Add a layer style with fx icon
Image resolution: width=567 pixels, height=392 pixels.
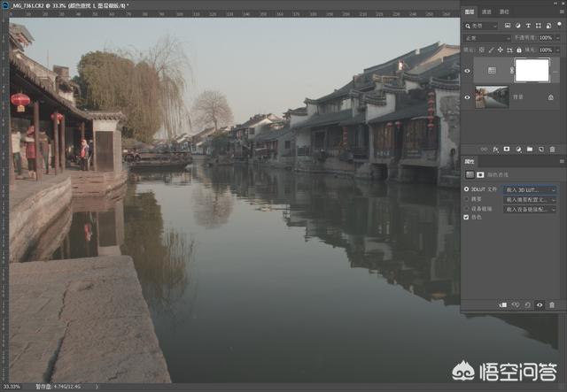[495, 150]
